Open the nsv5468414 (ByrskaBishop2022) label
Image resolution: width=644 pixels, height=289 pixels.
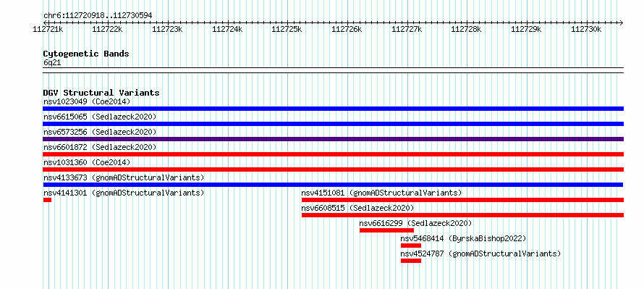[463, 238]
